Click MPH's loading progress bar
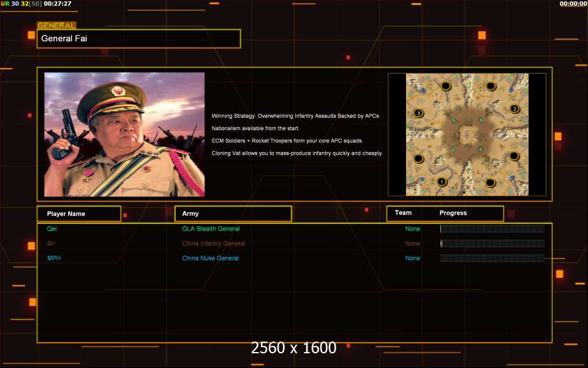588x368 pixels. click(x=492, y=258)
